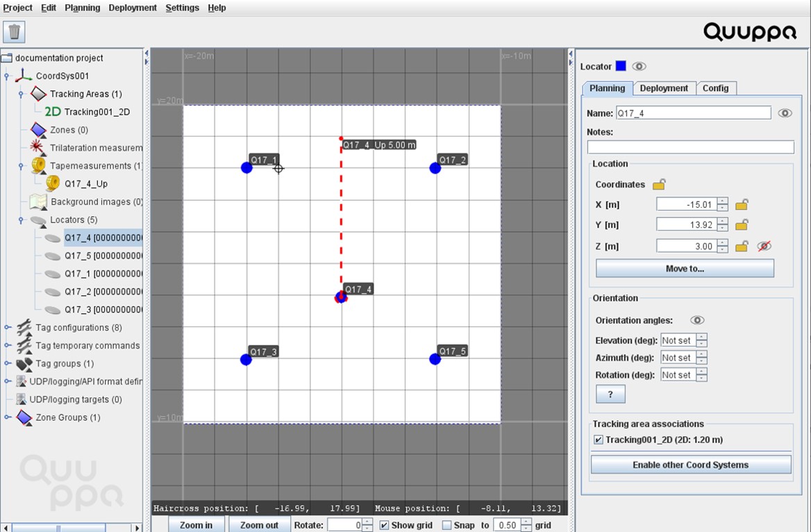Image resolution: width=811 pixels, height=532 pixels.
Task: Toggle the crossed-out eye beside Z coordinate
Action: click(x=764, y=247)
